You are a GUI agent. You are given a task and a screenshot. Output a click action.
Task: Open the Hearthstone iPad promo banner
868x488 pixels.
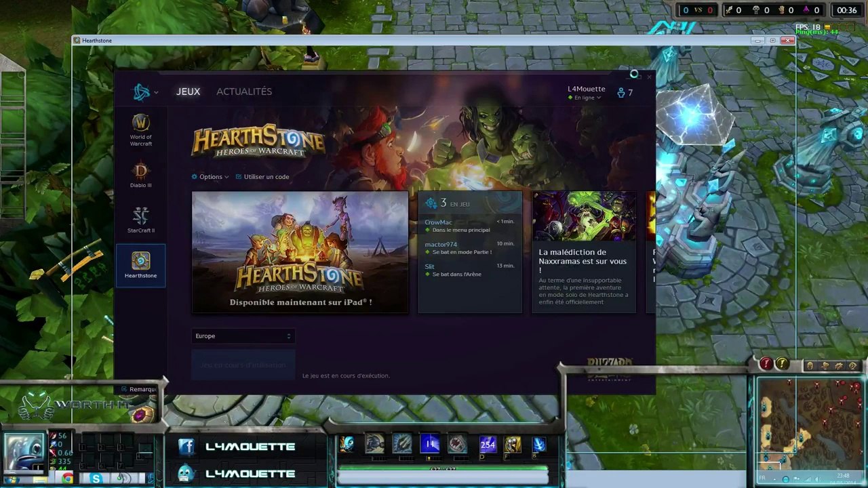300,252
